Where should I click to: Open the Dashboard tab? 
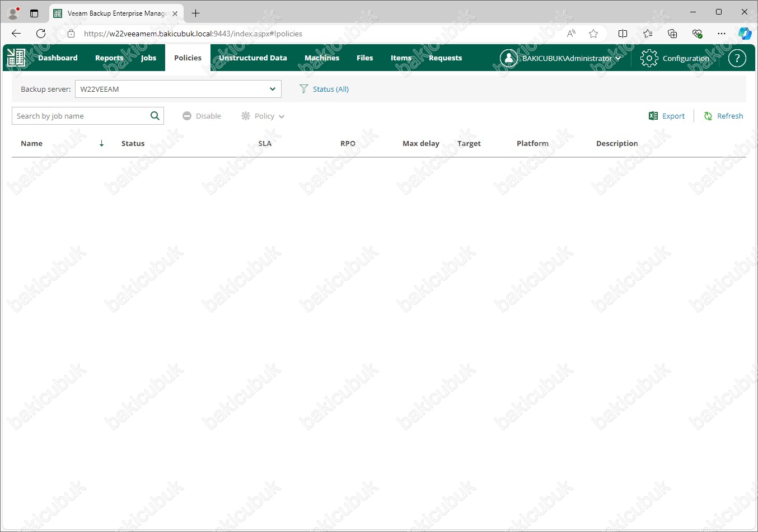58,58
